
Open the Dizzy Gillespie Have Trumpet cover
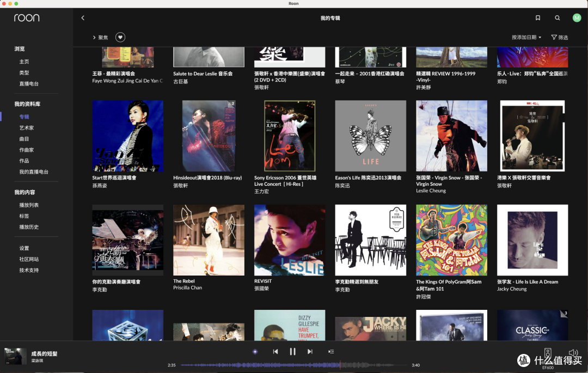(290, 325)
